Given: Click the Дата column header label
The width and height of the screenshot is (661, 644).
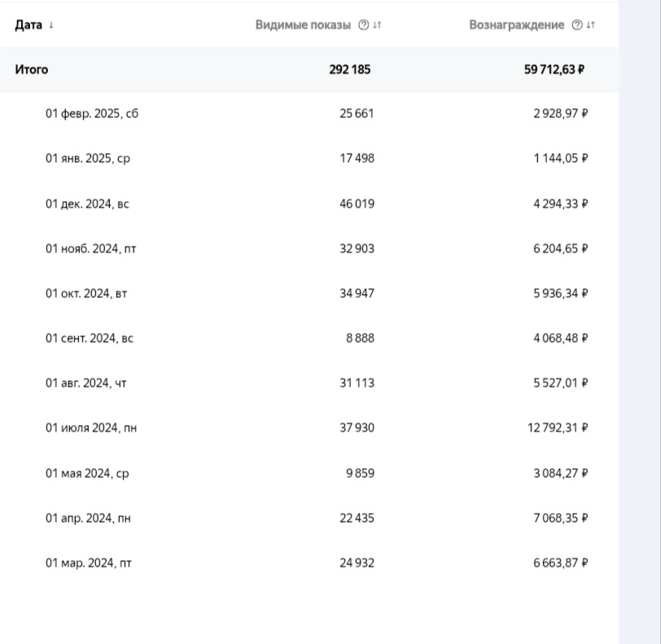Looking at the screenshot, I should [x=28, y=25].
